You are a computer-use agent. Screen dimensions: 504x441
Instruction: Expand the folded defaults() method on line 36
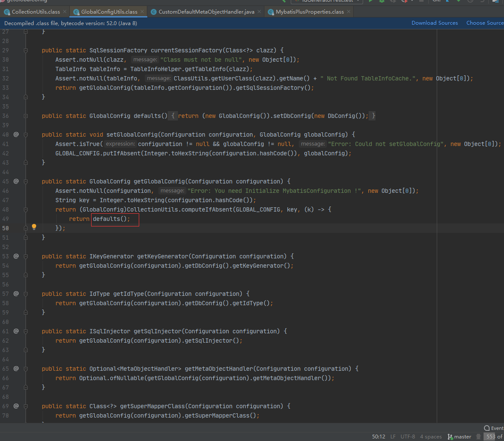coord(26,116)
